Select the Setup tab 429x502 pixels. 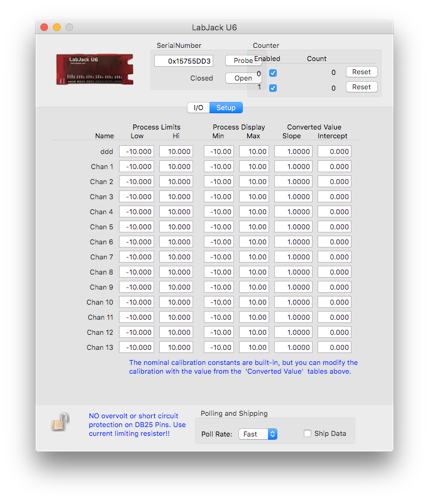tap(226, 108)
